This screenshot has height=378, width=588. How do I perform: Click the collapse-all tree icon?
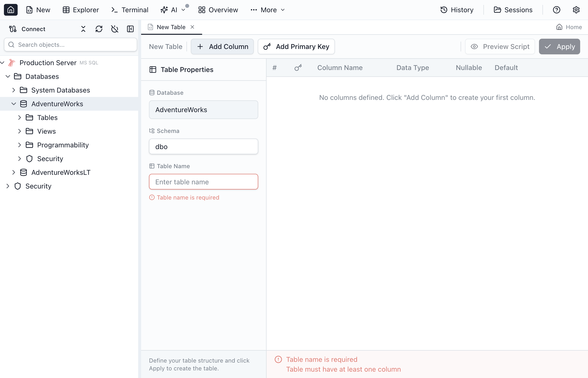tap(83, 29)
